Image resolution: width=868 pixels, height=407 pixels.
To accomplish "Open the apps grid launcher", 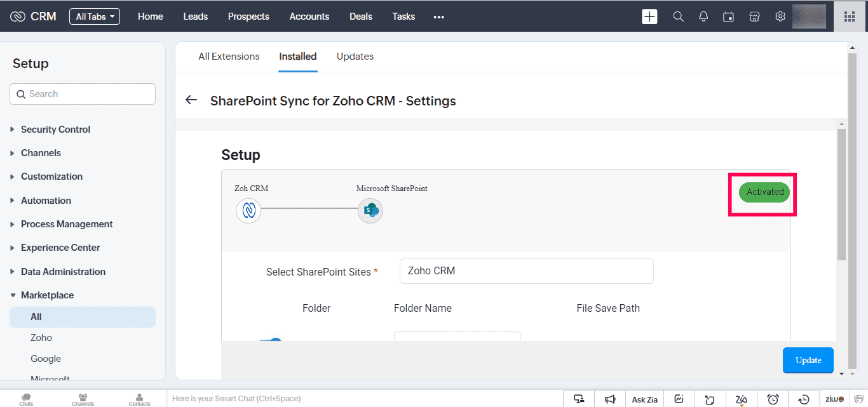I will 850,17.
